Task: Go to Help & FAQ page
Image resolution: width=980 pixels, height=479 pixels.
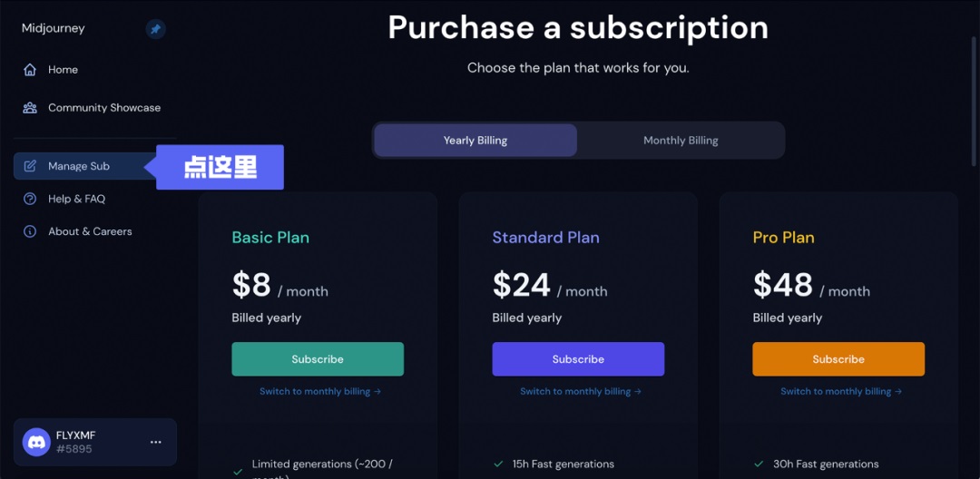Action: click(76, 199)
